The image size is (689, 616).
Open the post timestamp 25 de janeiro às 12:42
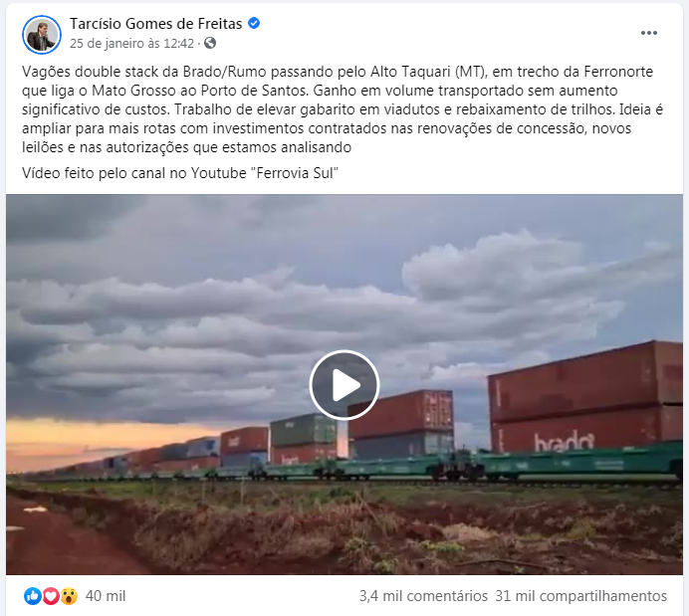tap(131, 44)
